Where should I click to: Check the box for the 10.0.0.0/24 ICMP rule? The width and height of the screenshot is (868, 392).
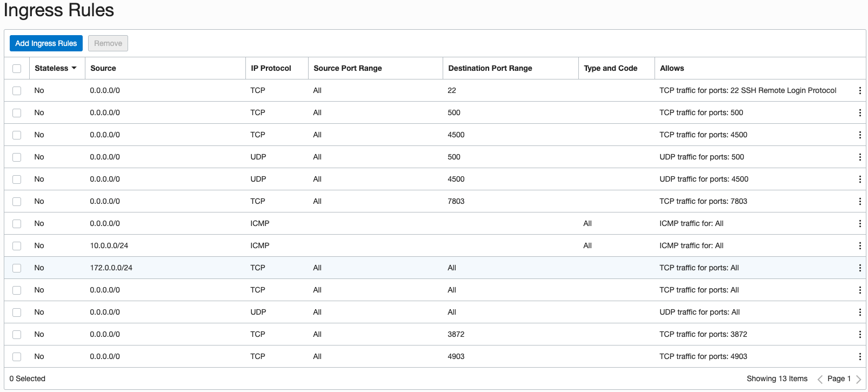(17, 246)
